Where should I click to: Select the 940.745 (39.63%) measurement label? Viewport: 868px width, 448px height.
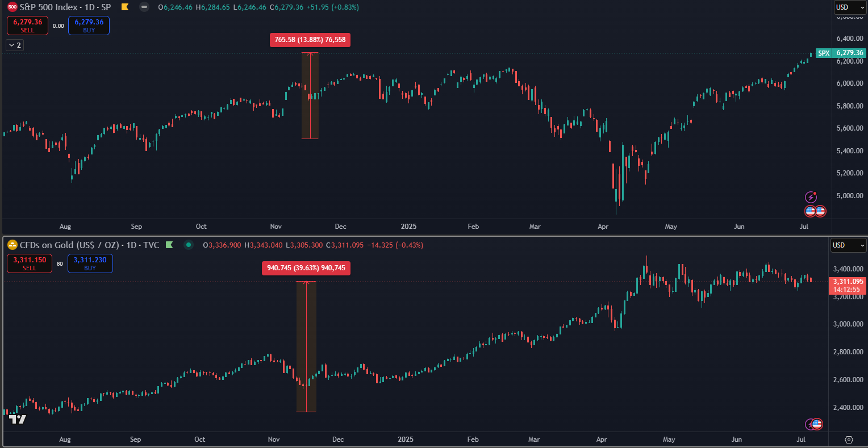[306, 268]
